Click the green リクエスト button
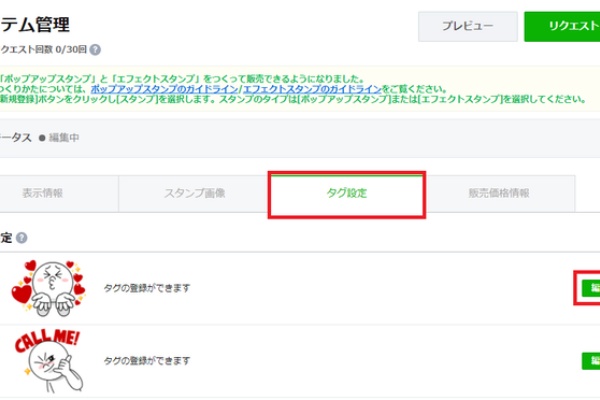 point(562,26)
